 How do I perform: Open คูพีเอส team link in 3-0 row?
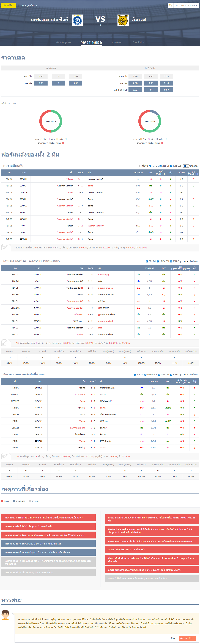click(80, 334)
